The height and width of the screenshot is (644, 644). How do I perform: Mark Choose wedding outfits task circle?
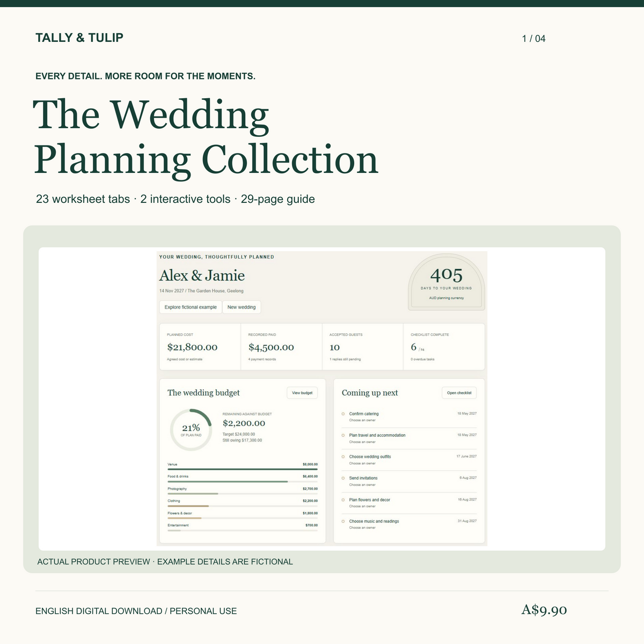pyautogui.click(x=343, y=457)
